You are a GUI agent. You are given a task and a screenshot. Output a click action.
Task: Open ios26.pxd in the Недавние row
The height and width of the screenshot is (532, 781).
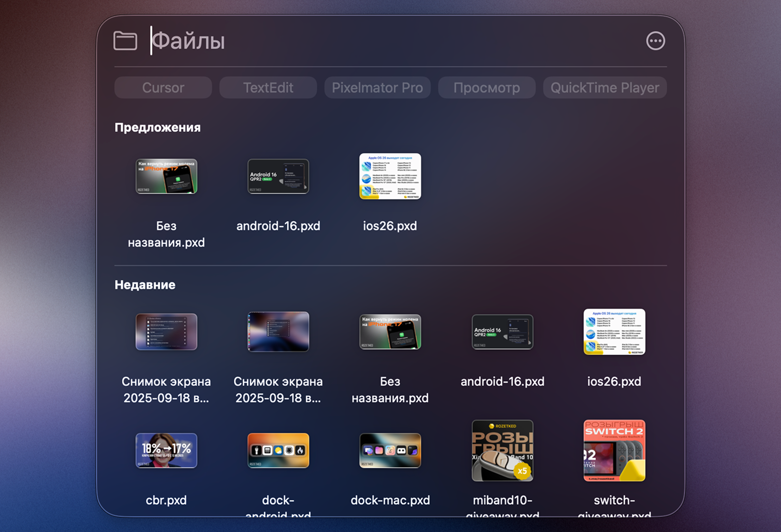coord(614,332)
